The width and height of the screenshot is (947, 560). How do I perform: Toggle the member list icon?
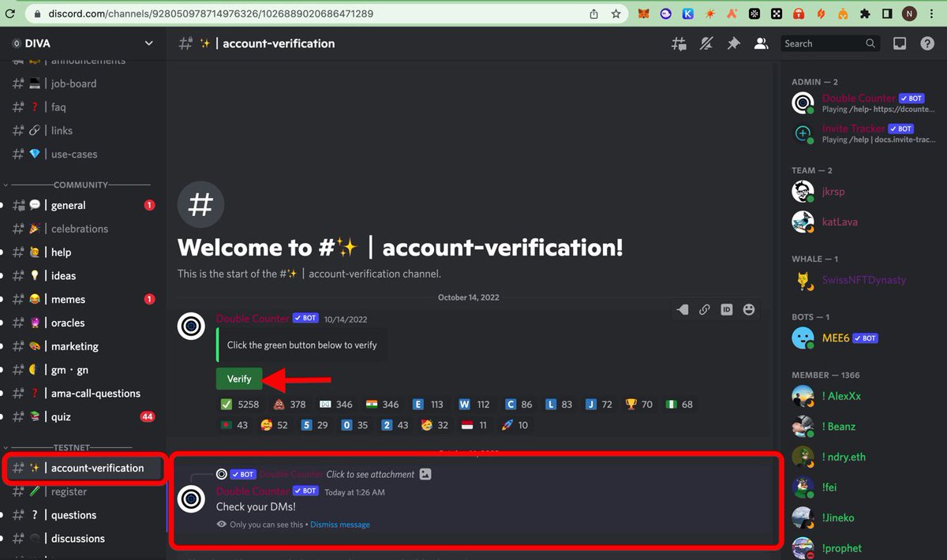[x=761, y=44]
